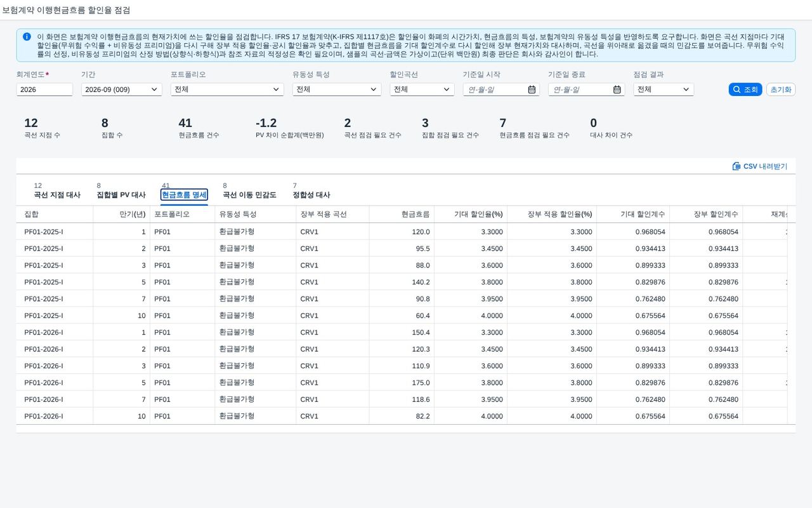Open calendar picker for 기준일 종료
Image resolution: width=812 pixels, height=508 pixels.
click(x=617, y=90)
